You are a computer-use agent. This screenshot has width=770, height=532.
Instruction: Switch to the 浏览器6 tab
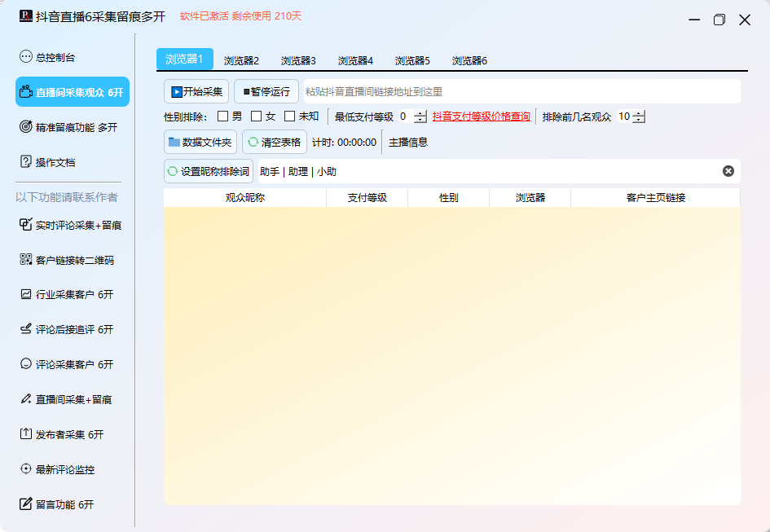click(469, 60)
